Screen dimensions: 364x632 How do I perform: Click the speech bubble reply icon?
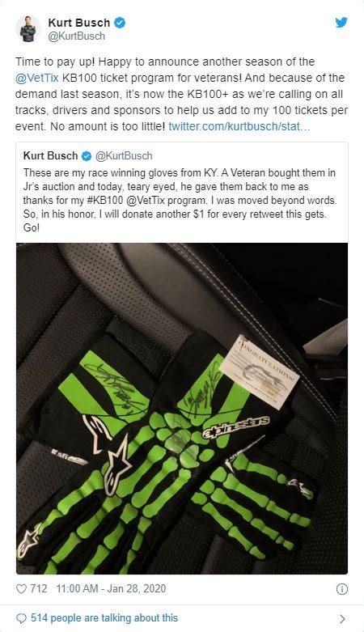click(x=21, y=618)
